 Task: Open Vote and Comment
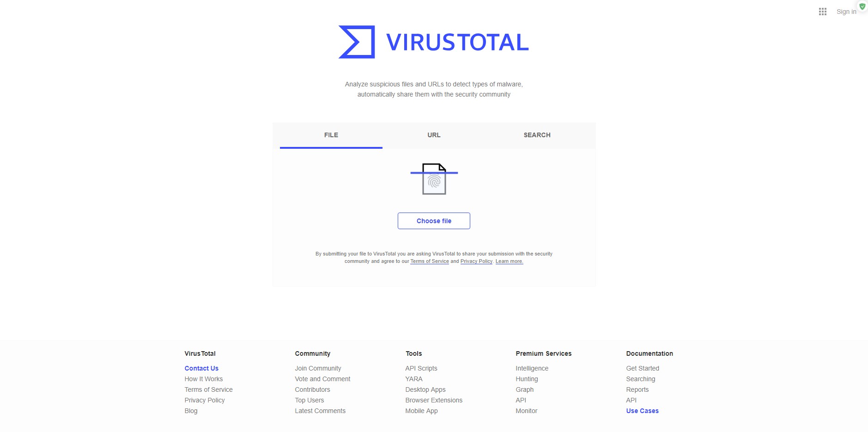click(x=323, y=379)
